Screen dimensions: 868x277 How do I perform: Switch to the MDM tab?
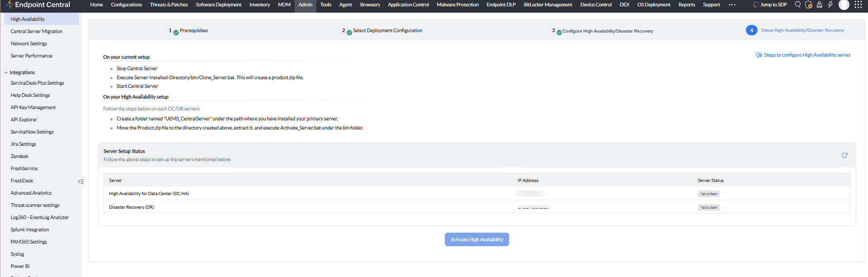tap(284, 5)
